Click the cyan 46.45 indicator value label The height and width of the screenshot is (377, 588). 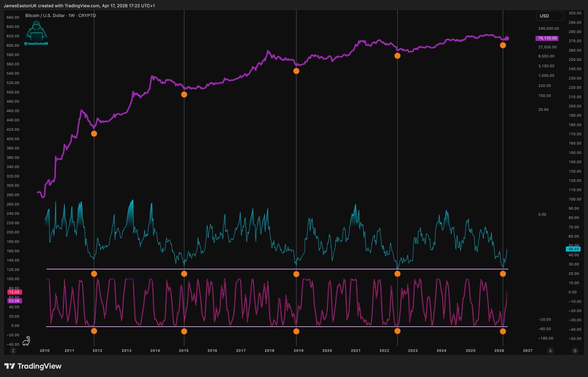click(547, 249)
